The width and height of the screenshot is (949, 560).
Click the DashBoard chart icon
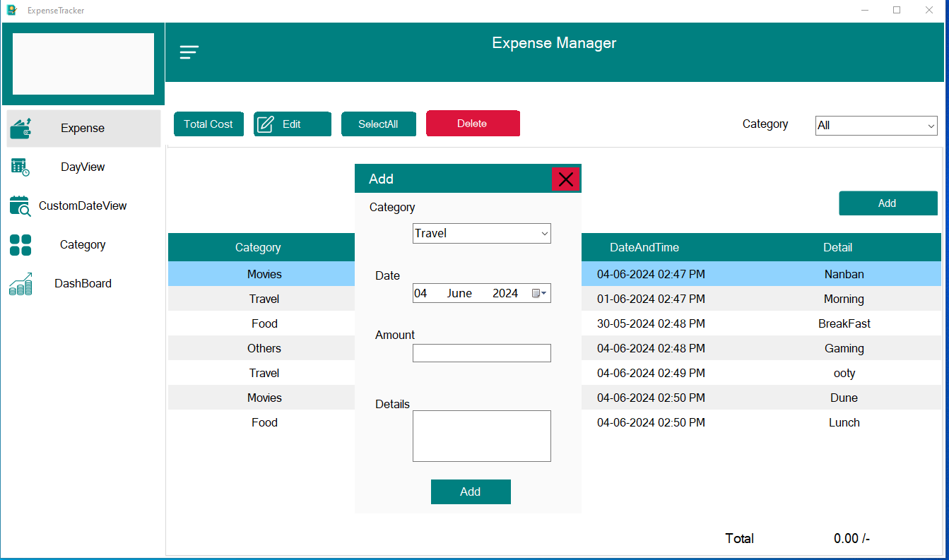(20, 284)
